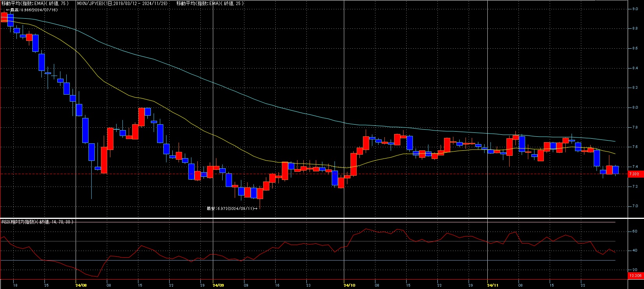644x289 pixels.
Task: Click the 7.2 price axis label
Action: (x=635, y=187)
